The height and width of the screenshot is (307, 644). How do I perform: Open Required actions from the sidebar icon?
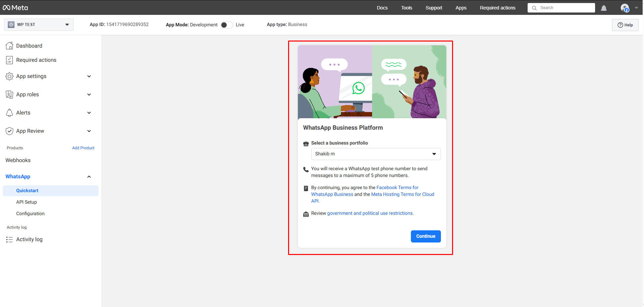tap(10, 60)
